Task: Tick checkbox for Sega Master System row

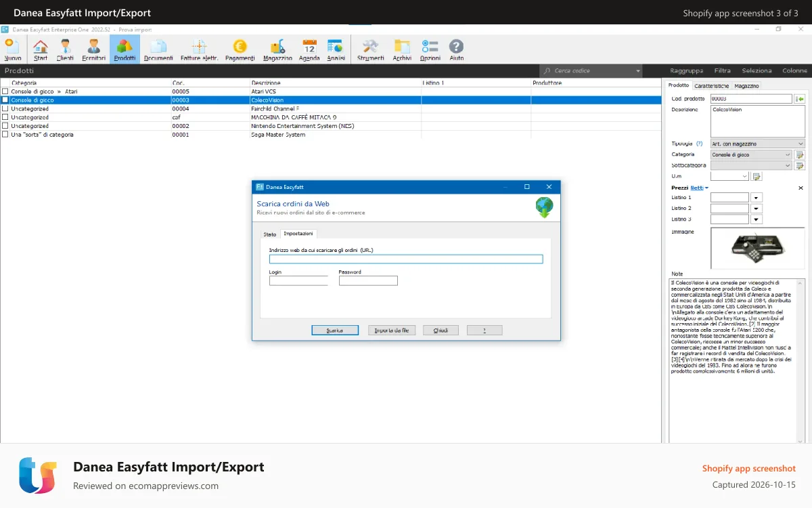Action: tap(5, 135)
